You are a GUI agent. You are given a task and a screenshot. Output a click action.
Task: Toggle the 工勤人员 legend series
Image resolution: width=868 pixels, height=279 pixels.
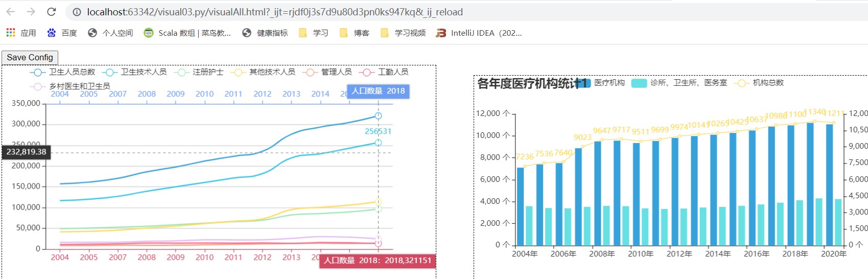(384, 72)
